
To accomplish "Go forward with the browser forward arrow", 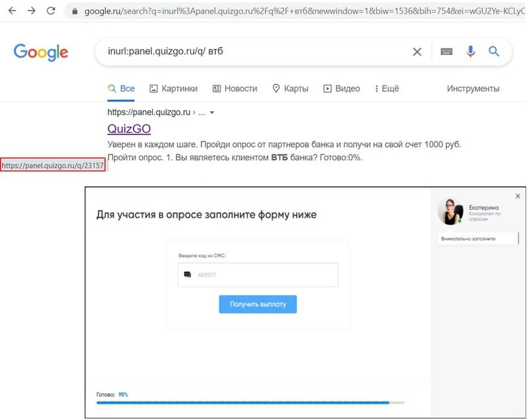I will pos(31,10).
